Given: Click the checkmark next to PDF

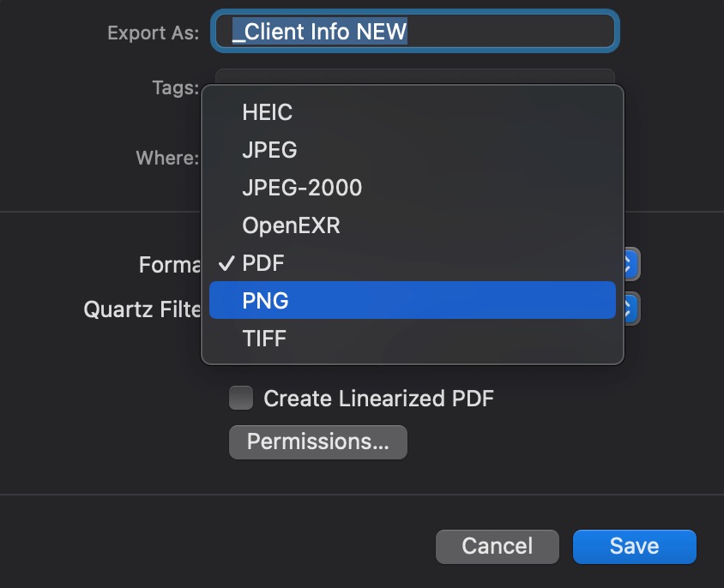Looking at the screenshot, I should [x=226, y=262].
